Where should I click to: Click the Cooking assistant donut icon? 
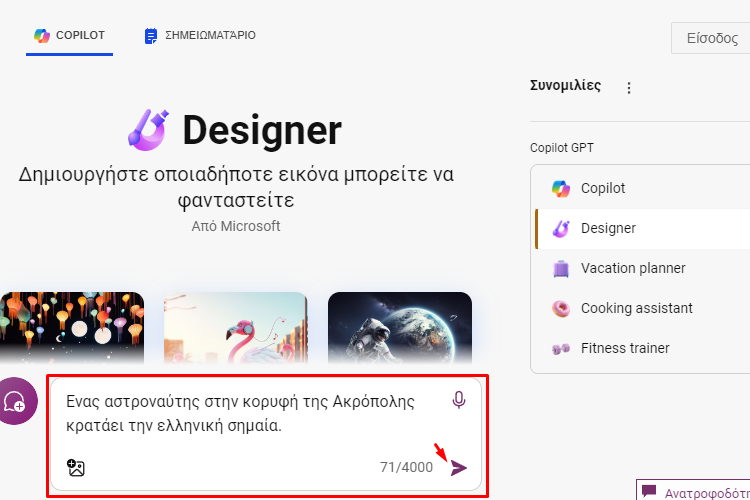(561, 309)
